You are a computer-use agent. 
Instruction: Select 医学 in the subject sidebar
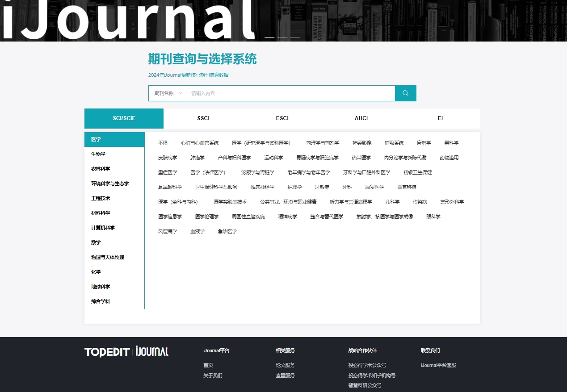pos(114,139)
